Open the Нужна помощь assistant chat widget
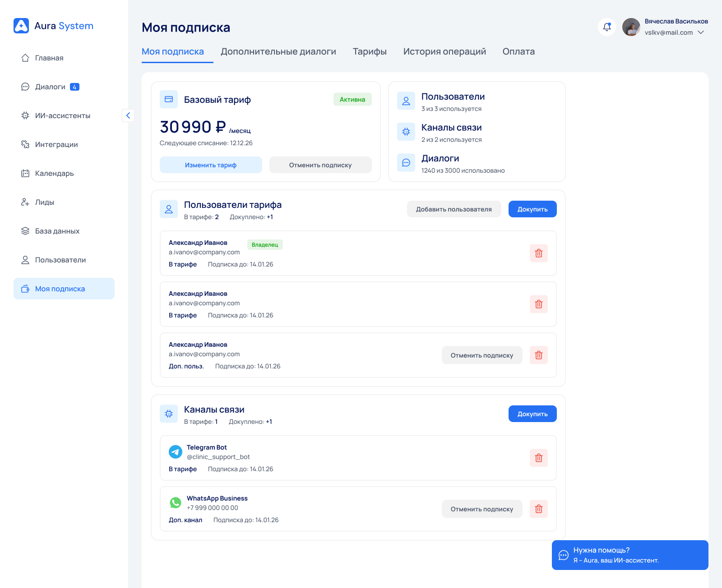The image size is (722, 588). [x=629, y=555]
